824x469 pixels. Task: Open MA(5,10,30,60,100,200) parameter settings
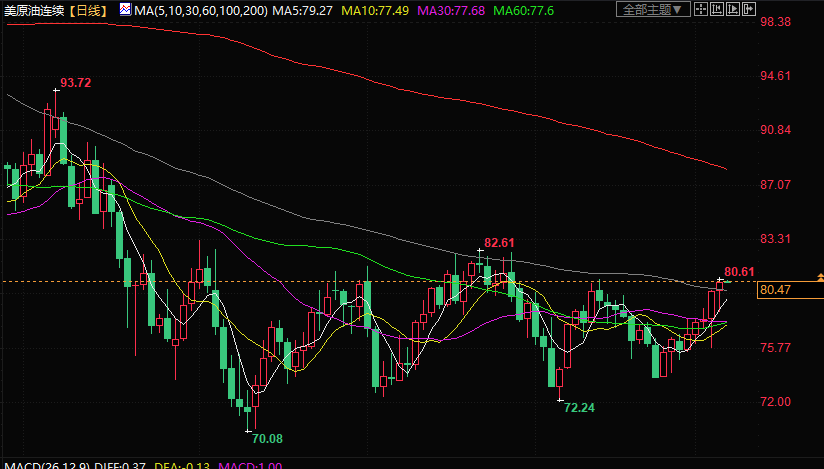pyautogui.click(x=199, y=10)
